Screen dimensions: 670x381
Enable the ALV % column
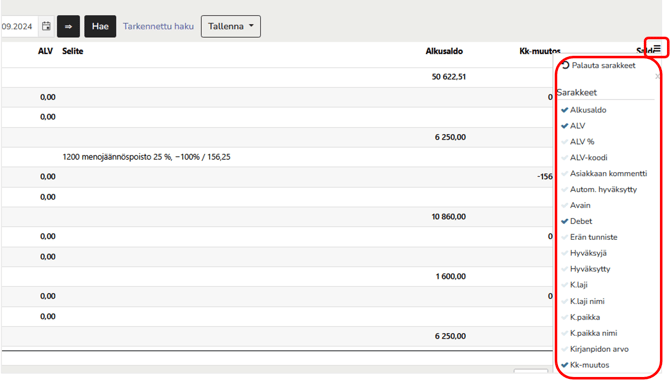coord(578,142)
